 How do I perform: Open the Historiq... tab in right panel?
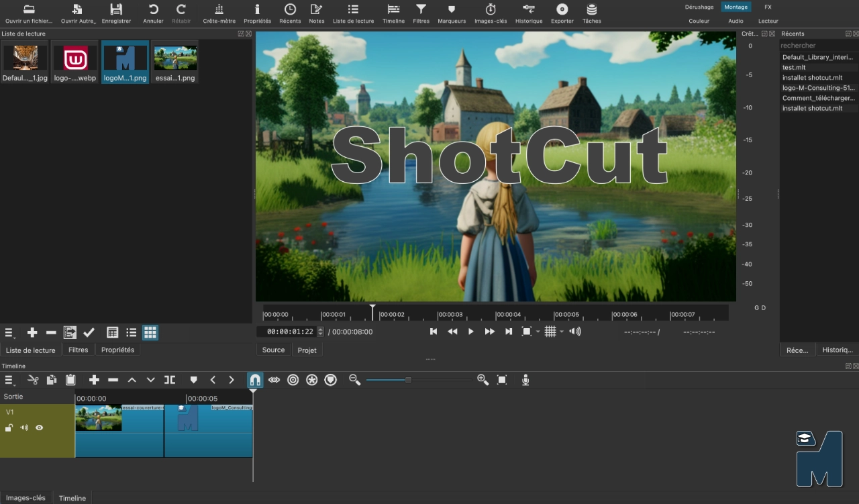[838, 350]
